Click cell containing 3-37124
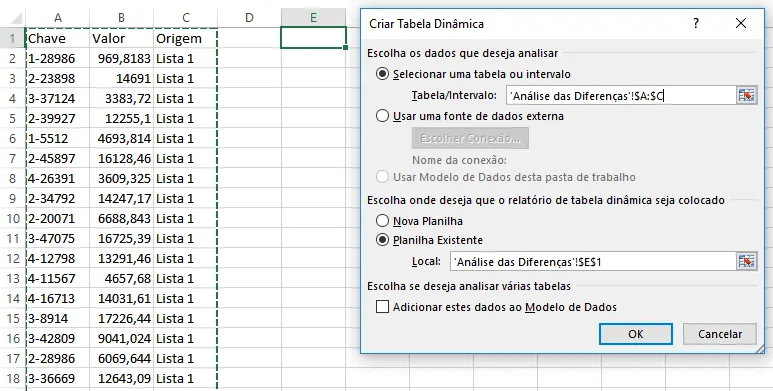The image size is (773, 391). coord(58,99)
